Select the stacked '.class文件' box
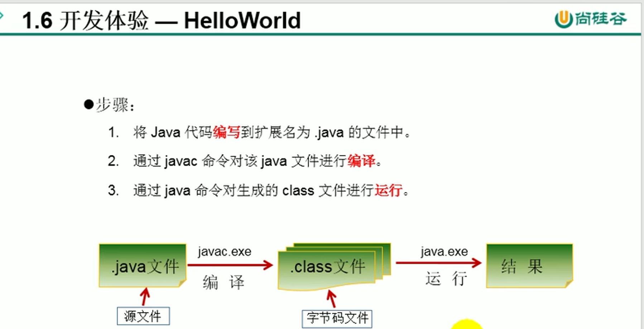 pyautogui.click(x=334, y=266)
